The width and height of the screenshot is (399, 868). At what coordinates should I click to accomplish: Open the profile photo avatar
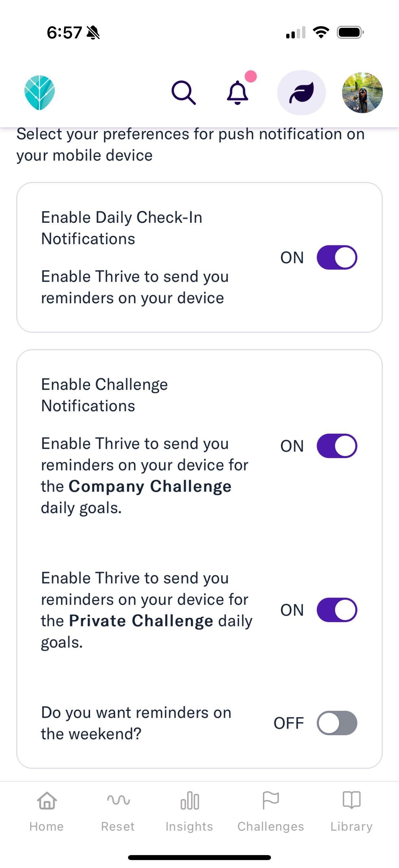[362, 92]
